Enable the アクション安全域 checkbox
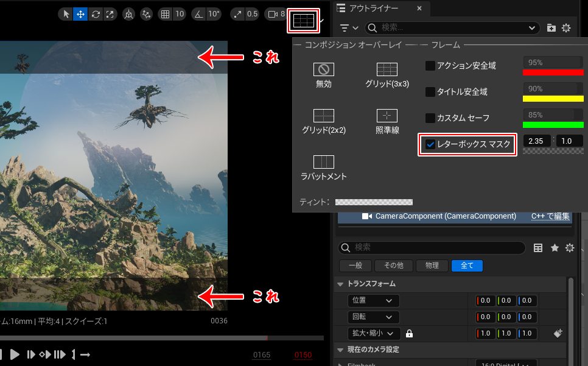The width and height of the screenshot is (588, 366). coord(430,66)
